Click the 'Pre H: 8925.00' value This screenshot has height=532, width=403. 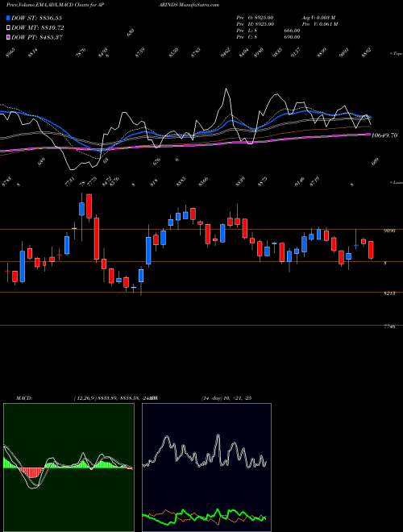point(255,24)
